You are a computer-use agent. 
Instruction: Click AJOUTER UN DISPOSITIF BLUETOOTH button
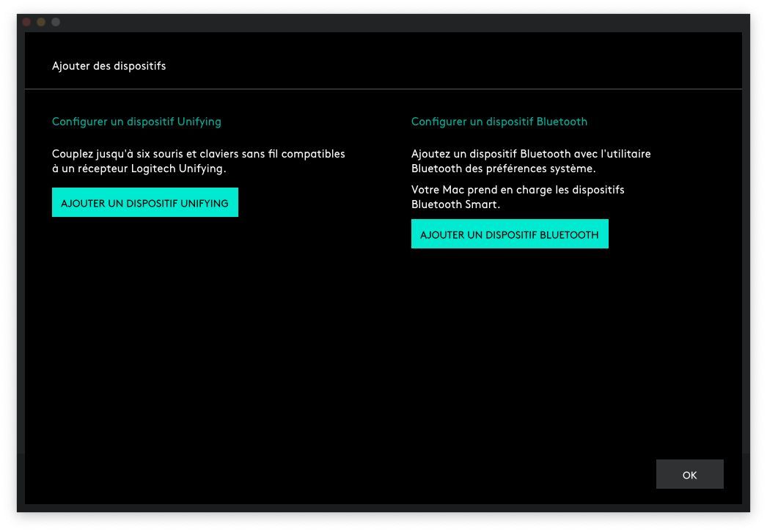(510, 234)
